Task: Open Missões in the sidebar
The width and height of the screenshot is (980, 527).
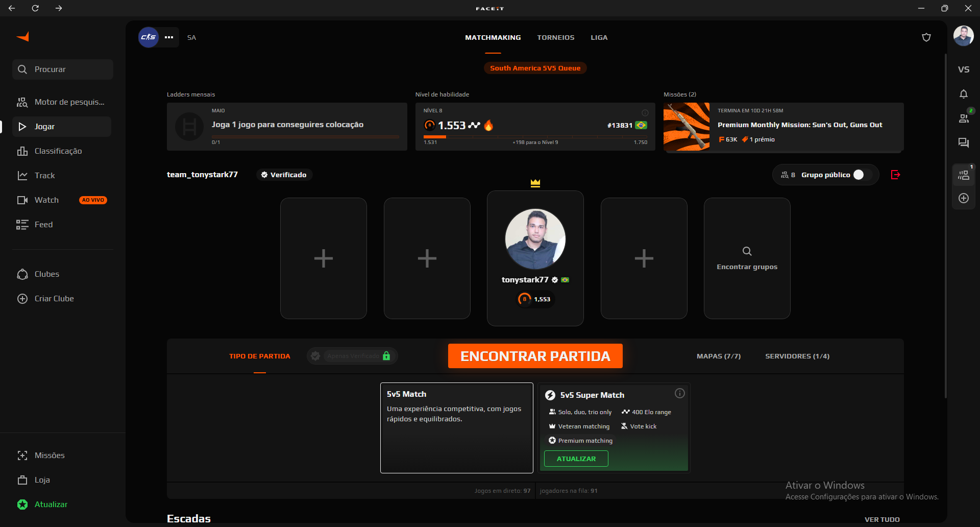Action: click(62, 456)
